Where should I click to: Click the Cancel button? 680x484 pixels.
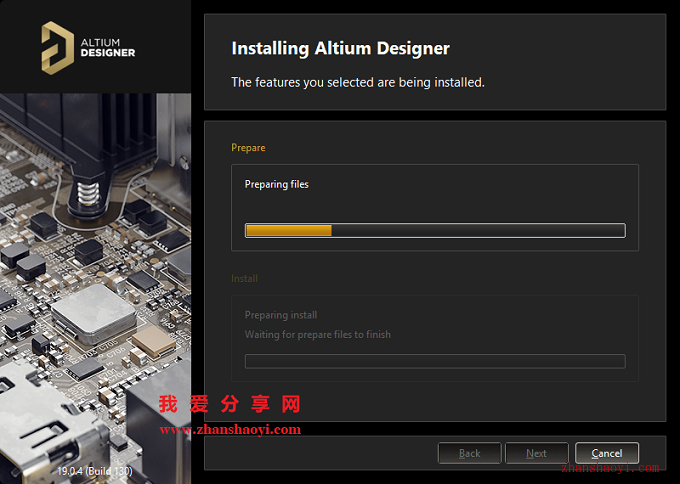pos(607,453)
